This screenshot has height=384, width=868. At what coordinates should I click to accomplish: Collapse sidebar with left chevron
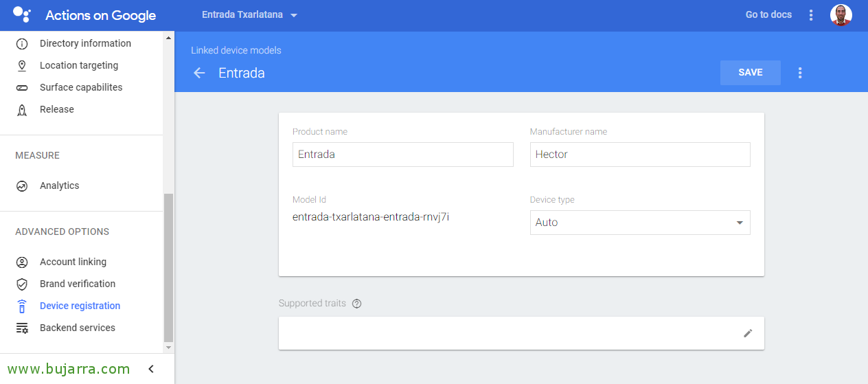pyautogui.click(x=151, y=369)
